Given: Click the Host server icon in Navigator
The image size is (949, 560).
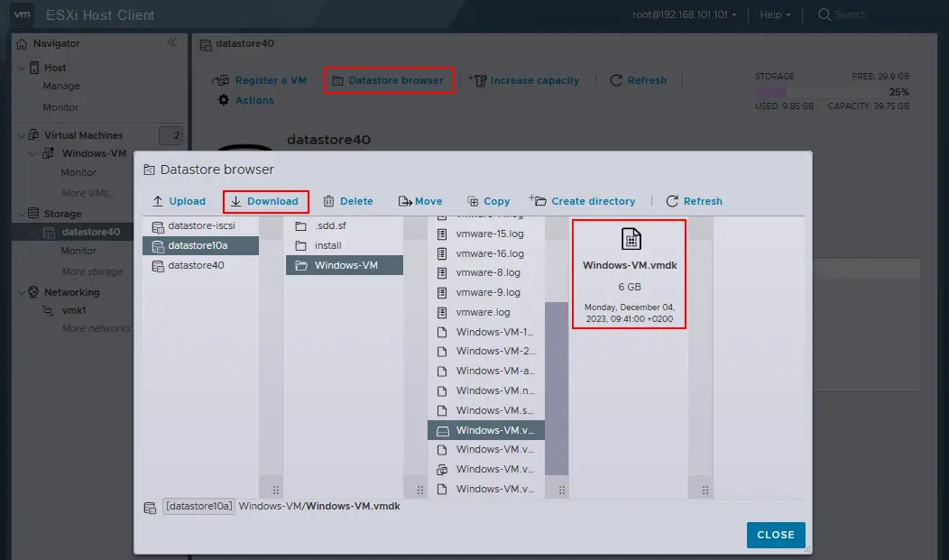Looking at the screenshot, I should (34, 68).
